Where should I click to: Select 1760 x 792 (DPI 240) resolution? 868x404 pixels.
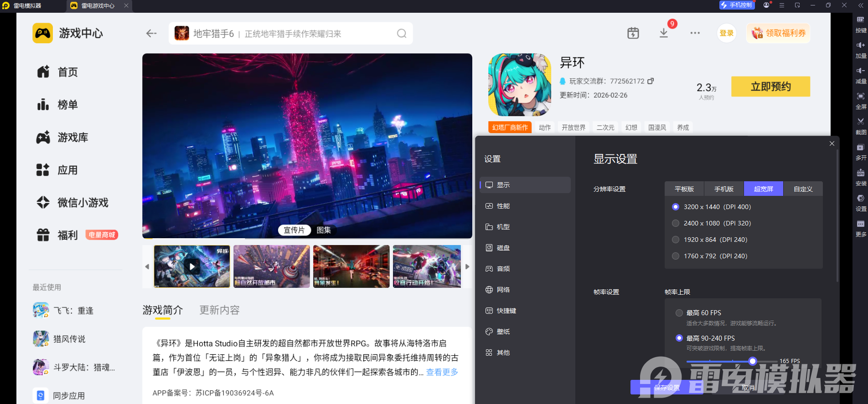click(710, 256)
